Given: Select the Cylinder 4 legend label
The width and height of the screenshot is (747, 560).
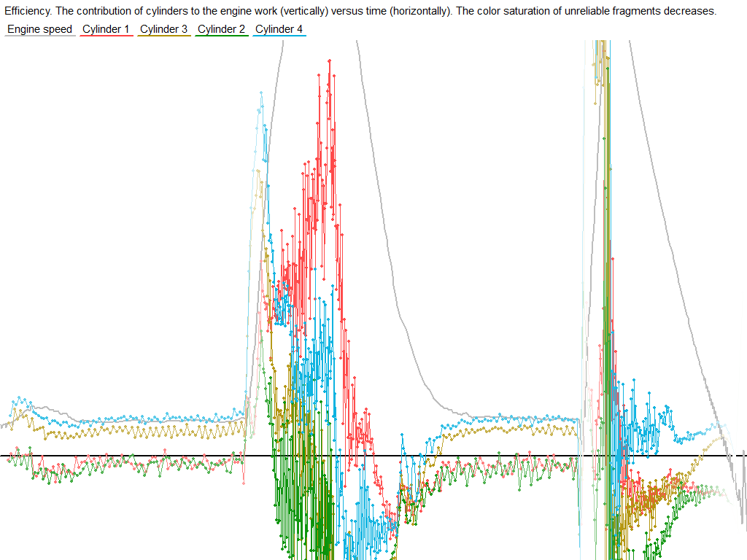Looking at the screenshot, I should (x=279, y=29).
